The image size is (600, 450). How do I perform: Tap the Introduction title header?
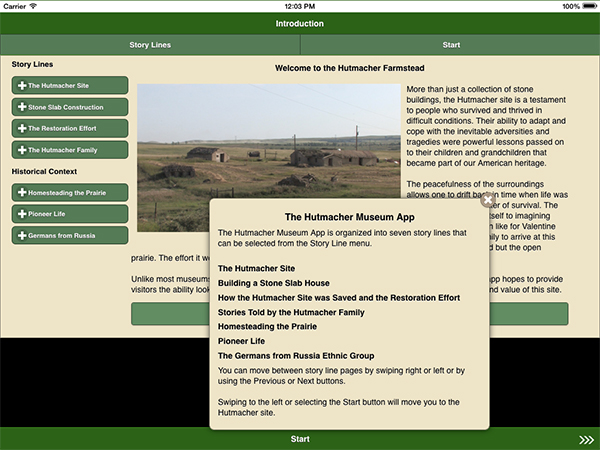[x=300, y=23]
